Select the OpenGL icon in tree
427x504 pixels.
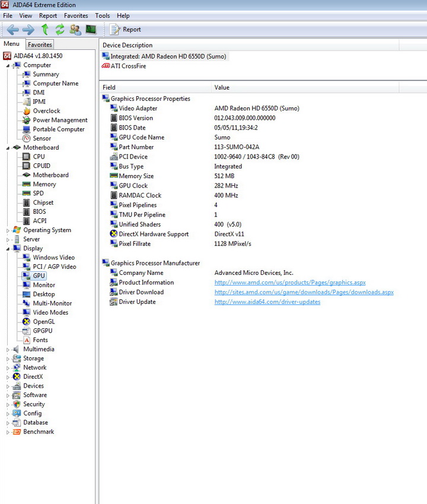[27, 321]
